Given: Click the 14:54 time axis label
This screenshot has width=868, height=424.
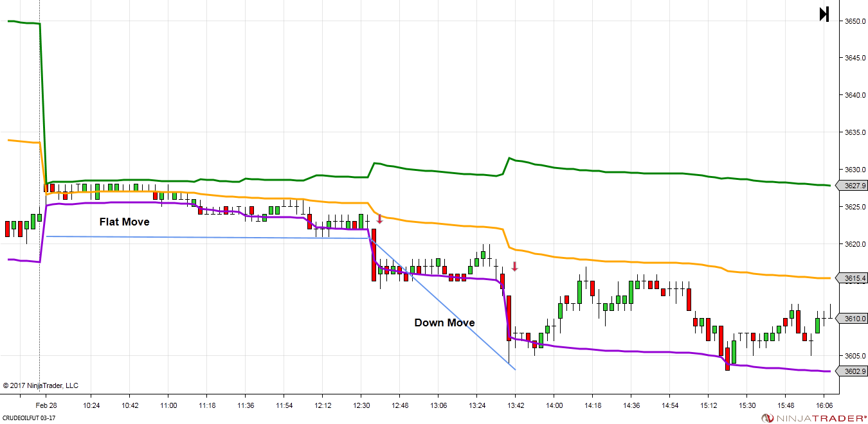Looking at the screenshot, I should point(669,405).
